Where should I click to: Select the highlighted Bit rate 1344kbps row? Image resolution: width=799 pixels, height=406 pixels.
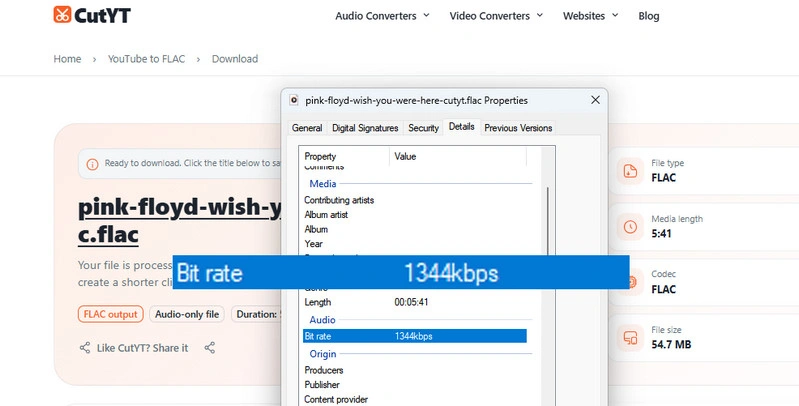(x=414, y=336)
